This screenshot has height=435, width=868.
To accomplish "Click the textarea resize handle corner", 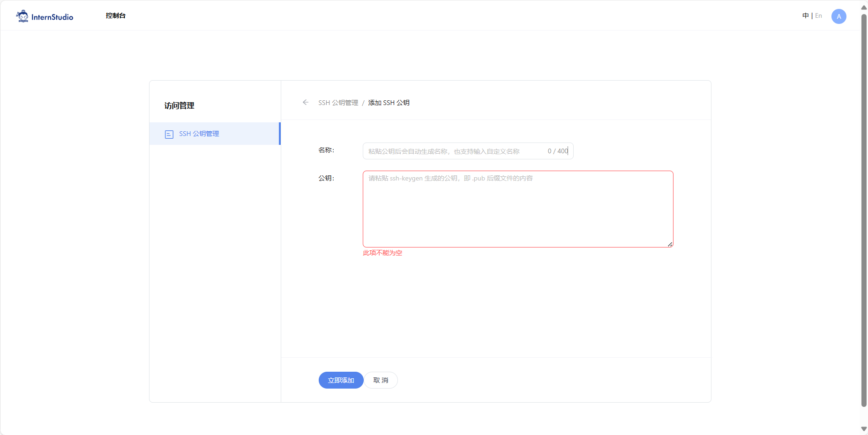I will (x=670, y=244).
